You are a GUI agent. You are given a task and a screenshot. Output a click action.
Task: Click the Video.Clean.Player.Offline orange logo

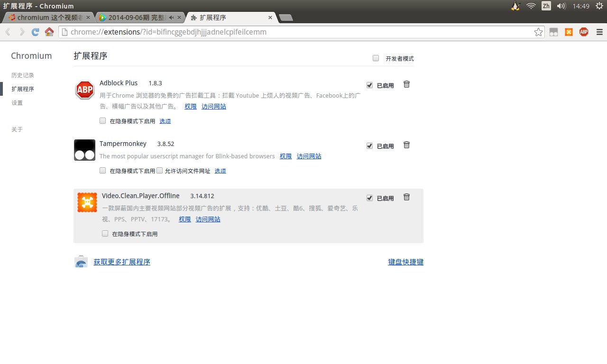coord(87,202)
